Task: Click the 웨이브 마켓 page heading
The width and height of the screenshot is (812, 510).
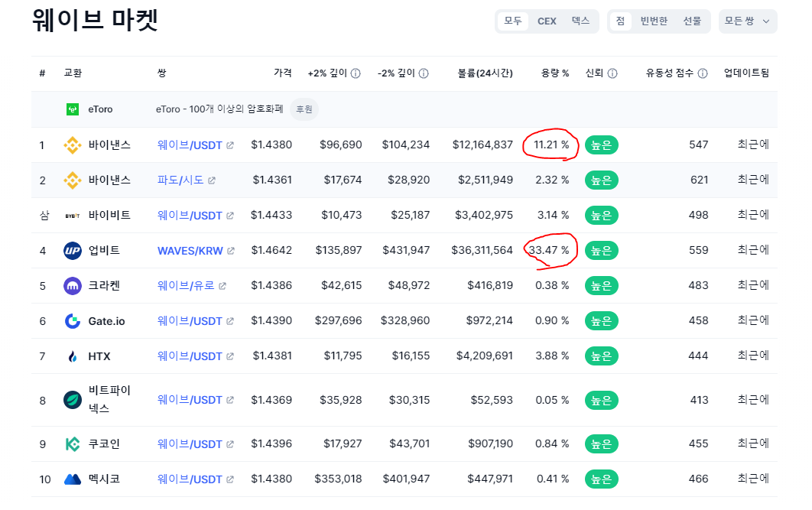Action: click(96, 21)
